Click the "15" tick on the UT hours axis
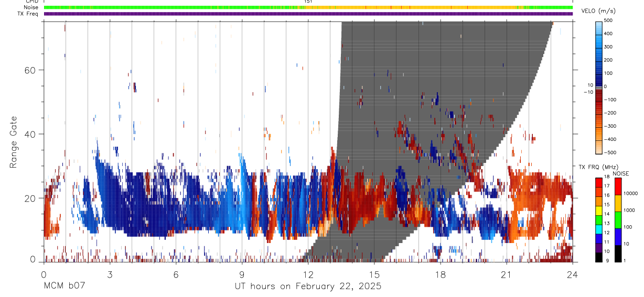644x297 pixels. 374,274
